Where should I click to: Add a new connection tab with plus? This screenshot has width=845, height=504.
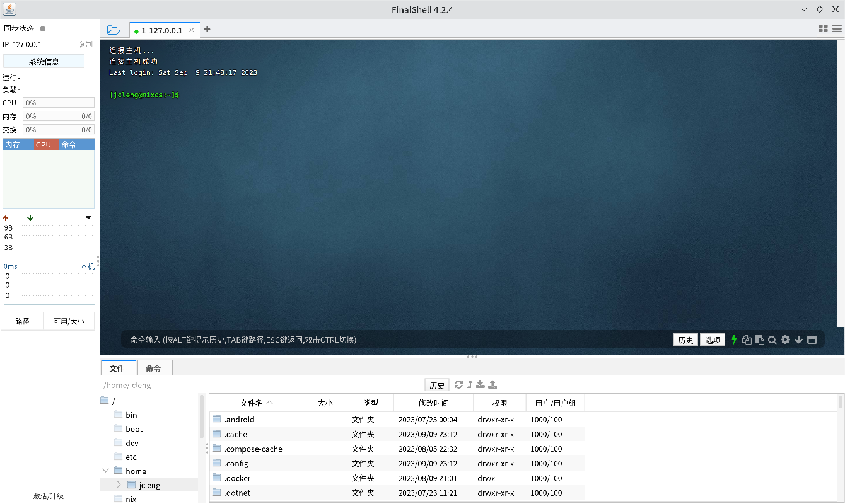(207, 30)
